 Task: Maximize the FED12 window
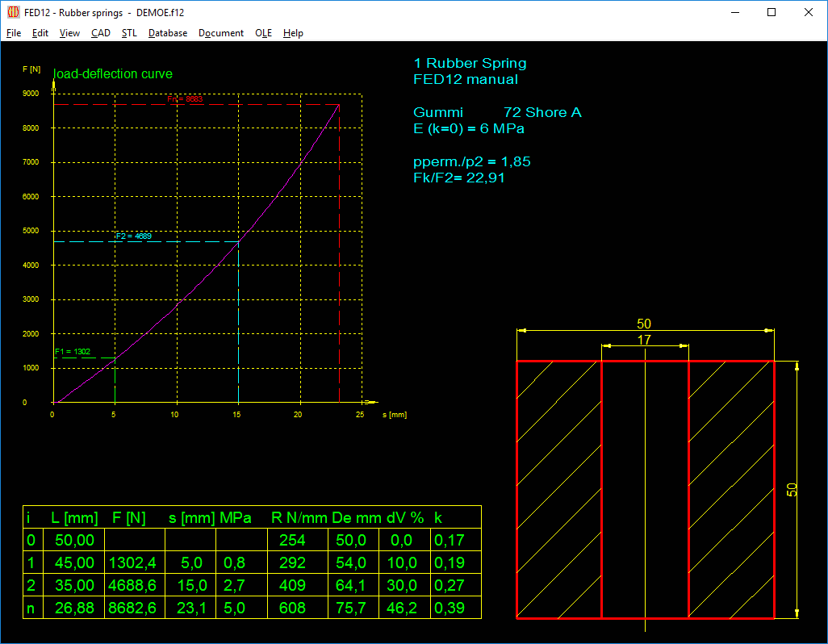pos(772,12)
